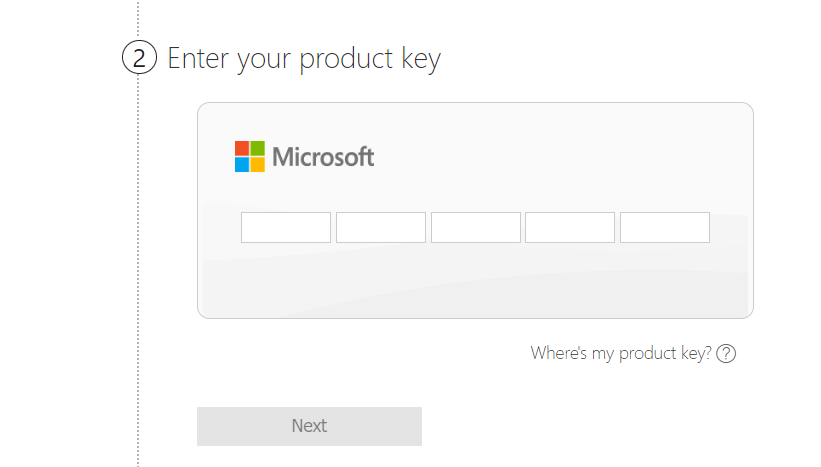This screenshot has width=821, height=467.
Task: Click the blue square of Microsoft logo
Action: [x=242, y=164]
